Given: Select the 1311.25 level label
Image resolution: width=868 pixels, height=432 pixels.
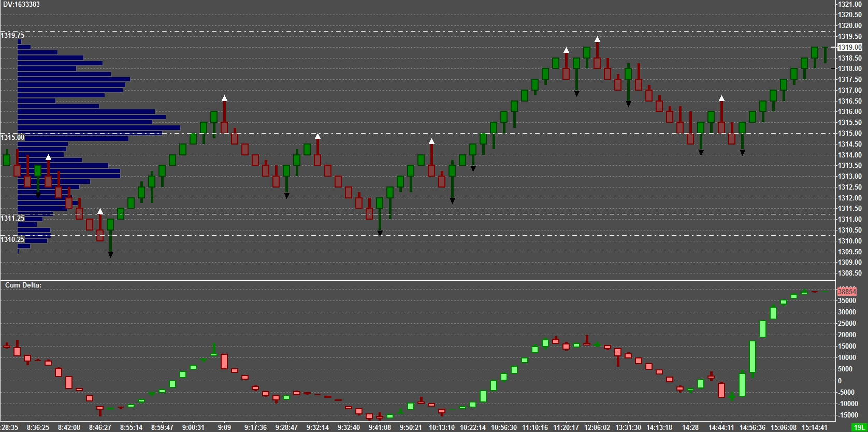Looking at the screenshot, I should (12, 218).
